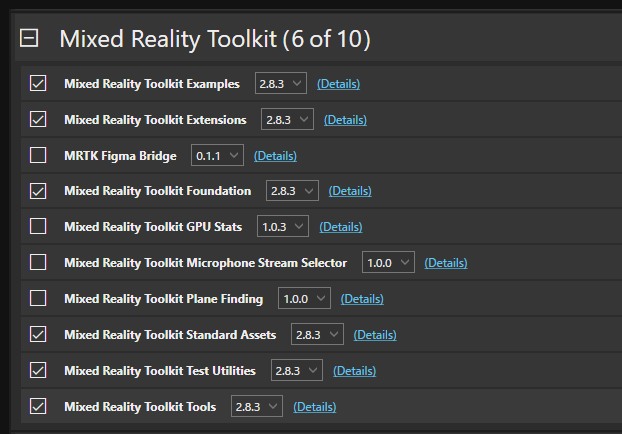Collapse the Mixed Reality Toolkit section
The image size is (622, 434).
click(x=30, y=39)
